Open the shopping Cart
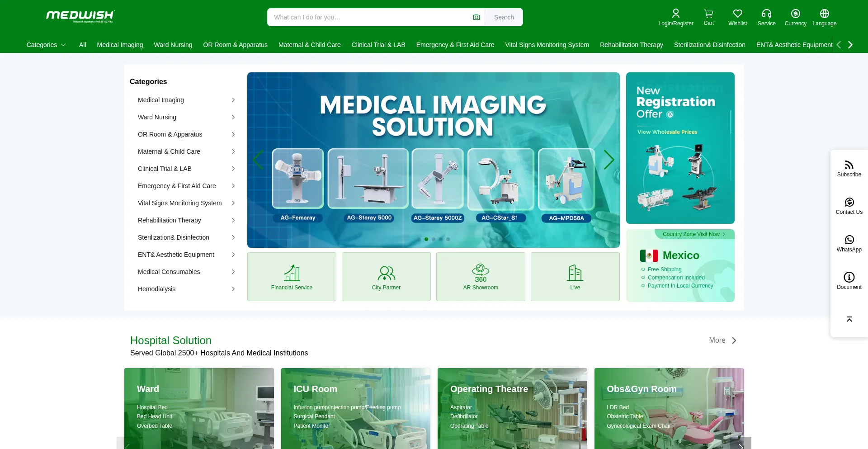This screenshot has height=449, width=868. (708, 17)
